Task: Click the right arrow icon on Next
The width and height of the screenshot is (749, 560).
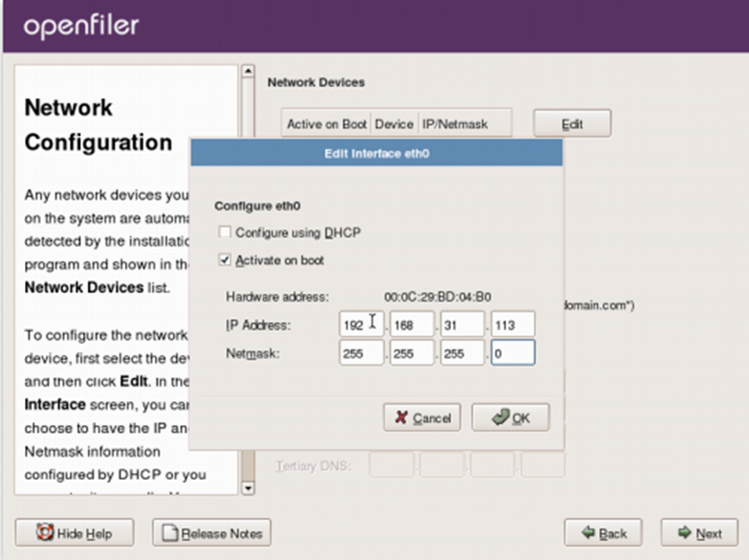Action: coord(684,531)
